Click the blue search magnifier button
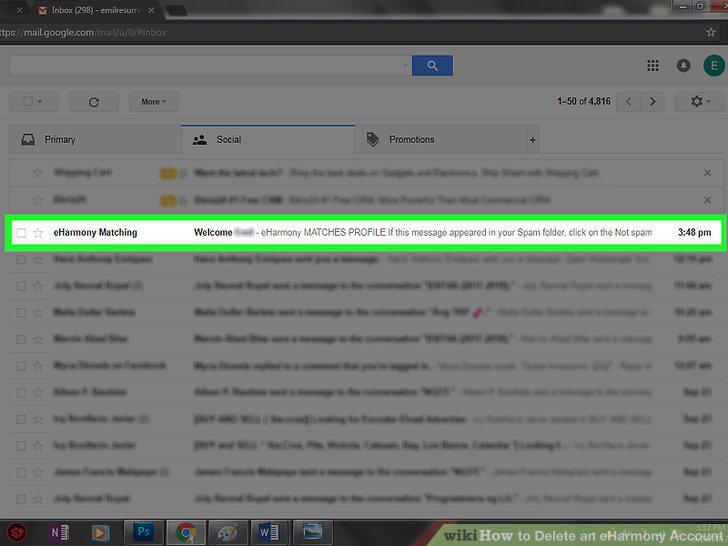 tap(432, 65)
